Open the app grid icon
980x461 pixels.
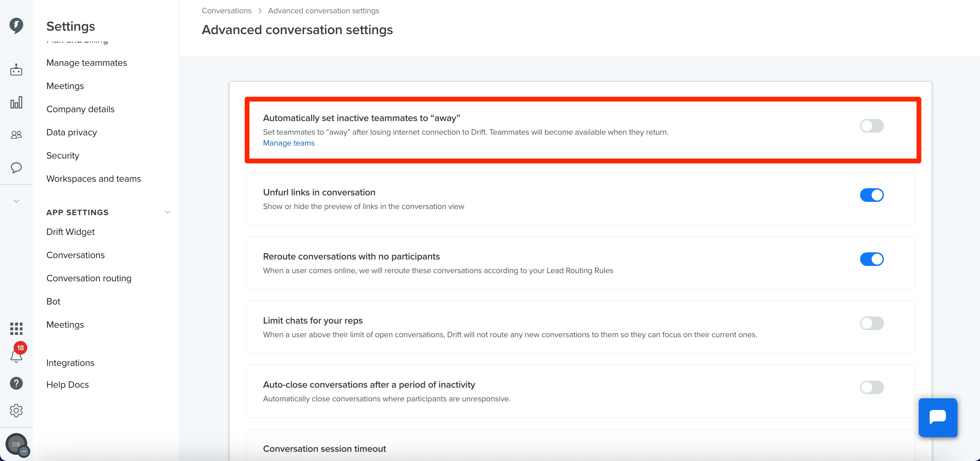coord(16,328)
